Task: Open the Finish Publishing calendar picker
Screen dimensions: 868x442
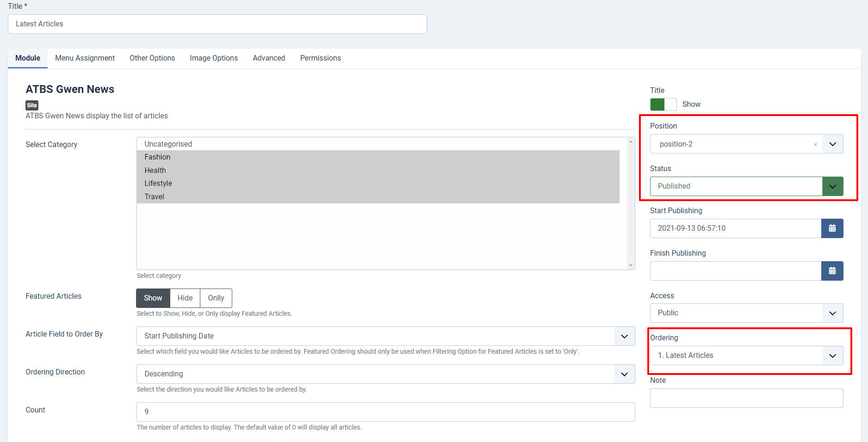Action: [x=832, y=271]
